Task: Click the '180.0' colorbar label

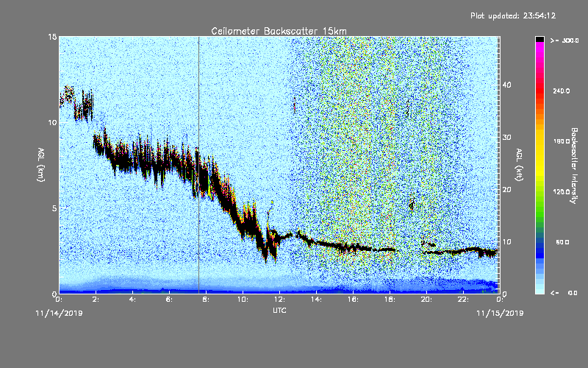Action: tap(562, 141)
